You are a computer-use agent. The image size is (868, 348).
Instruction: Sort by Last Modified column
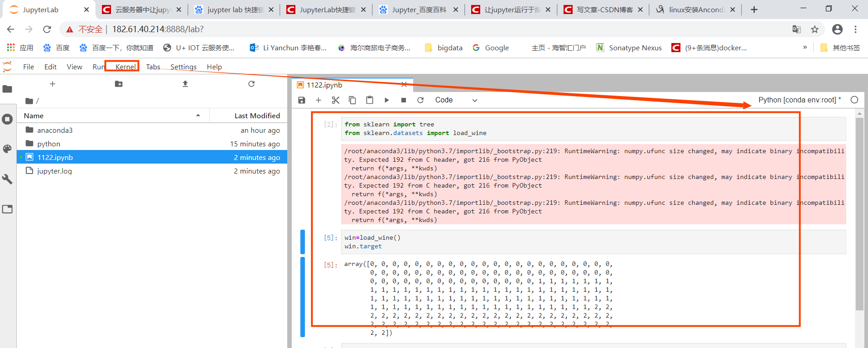pos(248,116)
